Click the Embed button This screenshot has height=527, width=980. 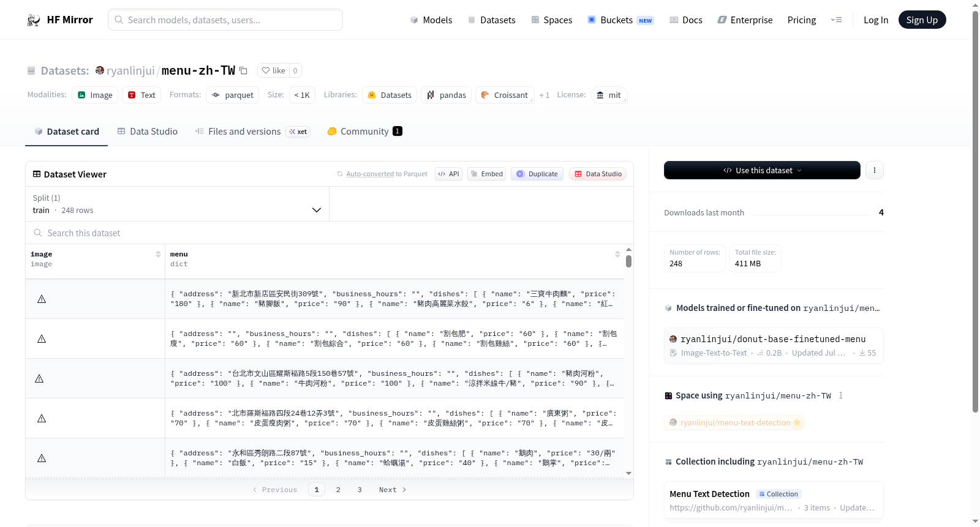[x=486, y=174]
